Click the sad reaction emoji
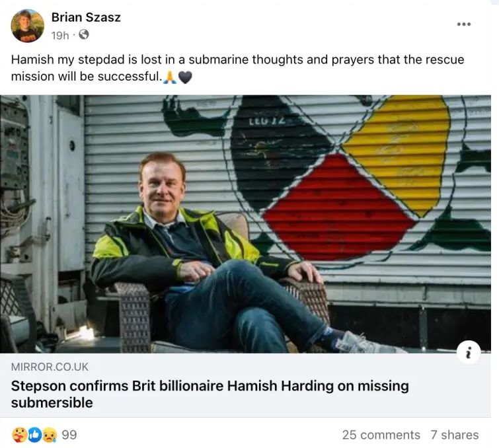 click(x=50, y=435)
